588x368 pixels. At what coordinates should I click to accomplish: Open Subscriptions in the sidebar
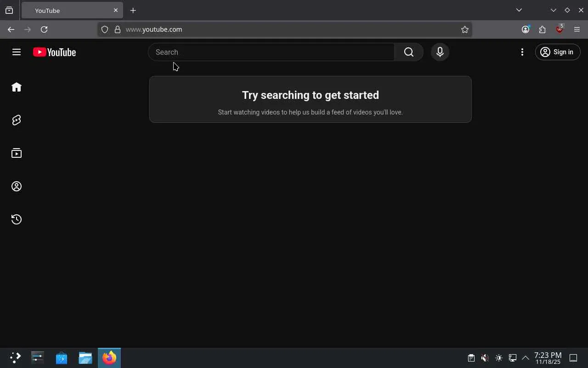17,153
